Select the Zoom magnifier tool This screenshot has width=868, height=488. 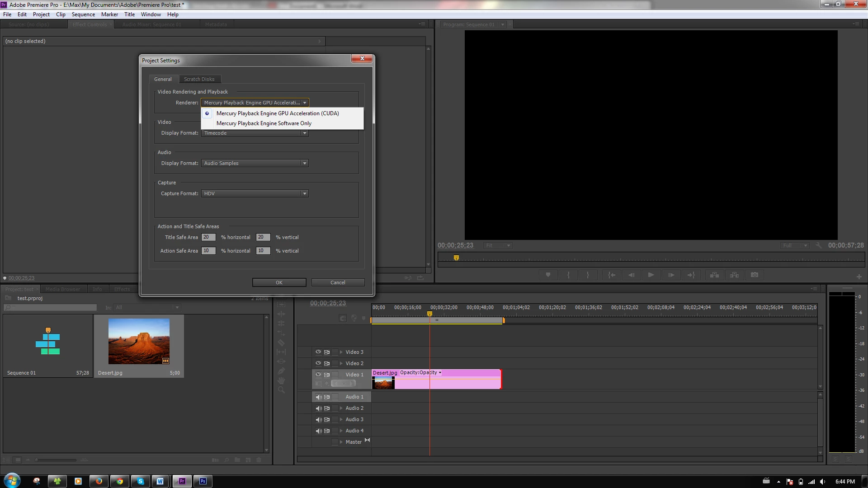[281, 390]
